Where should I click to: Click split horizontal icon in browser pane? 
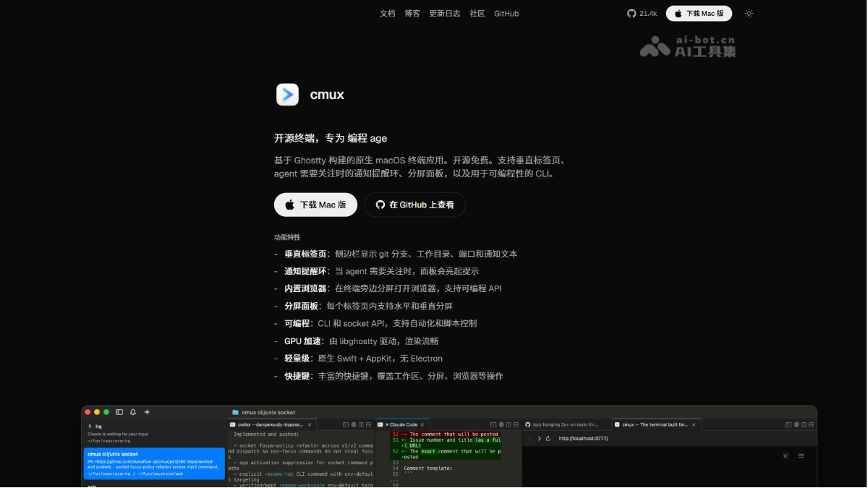[811, 424]
